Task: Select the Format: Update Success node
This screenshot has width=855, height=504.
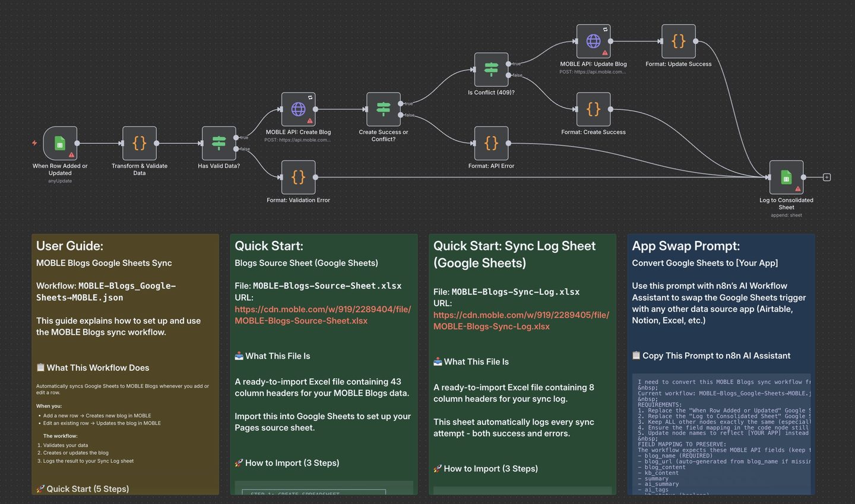Action: pos(678,42)
